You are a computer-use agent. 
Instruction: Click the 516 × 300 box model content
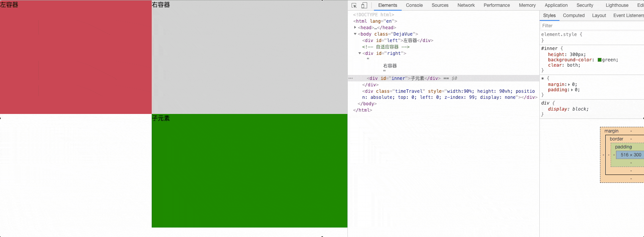tap(631, 155)
